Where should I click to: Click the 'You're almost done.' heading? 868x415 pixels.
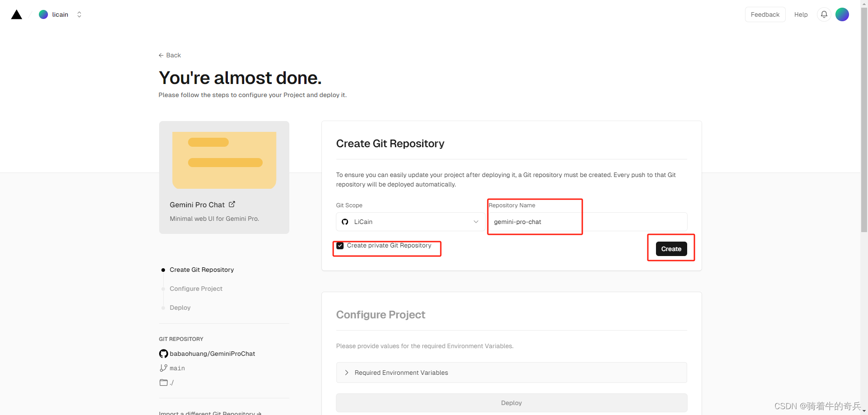pos(240,78)
